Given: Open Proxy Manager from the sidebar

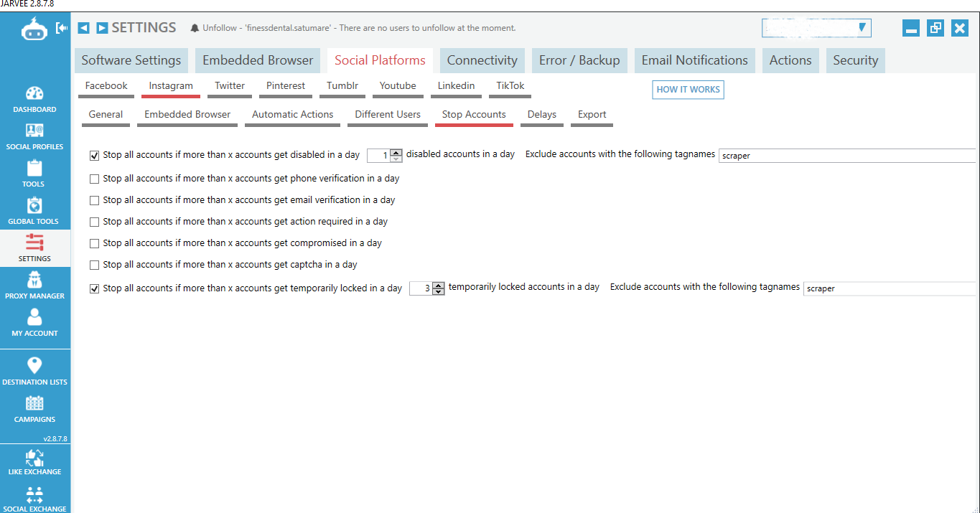Looking at the screenshot, I should (x=34, y=286).
